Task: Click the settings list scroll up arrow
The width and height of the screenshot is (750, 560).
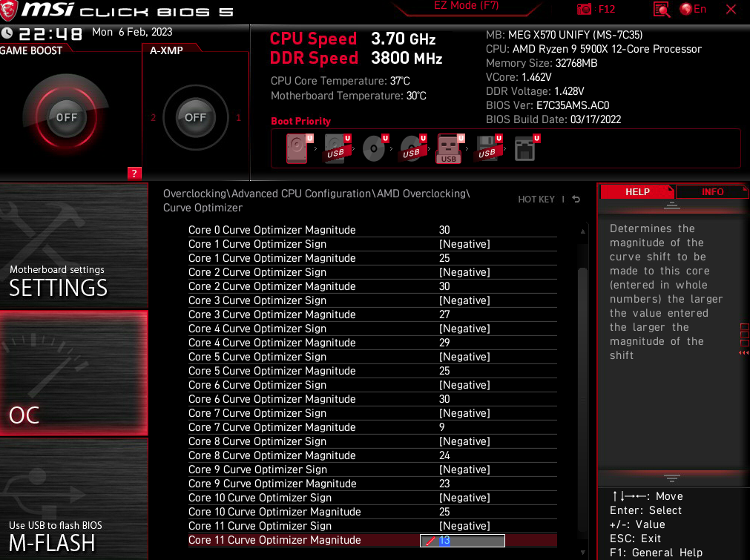Action: click(x=582, y=231)
